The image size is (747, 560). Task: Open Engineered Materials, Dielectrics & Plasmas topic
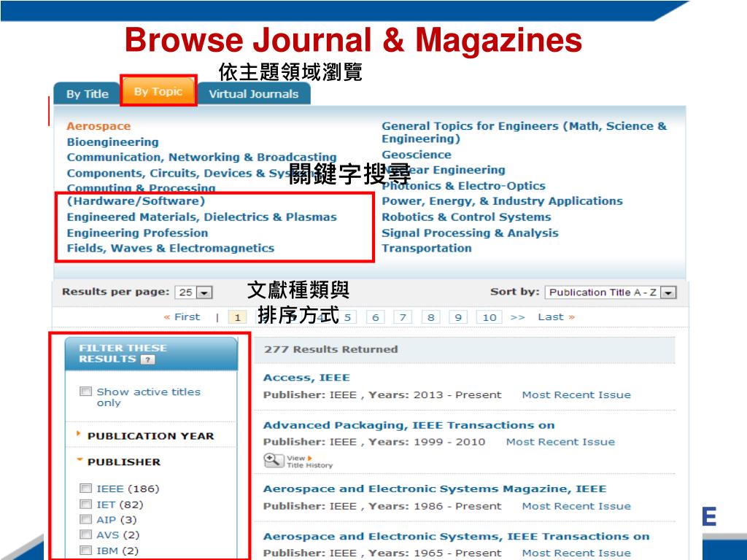pos(201,217)
